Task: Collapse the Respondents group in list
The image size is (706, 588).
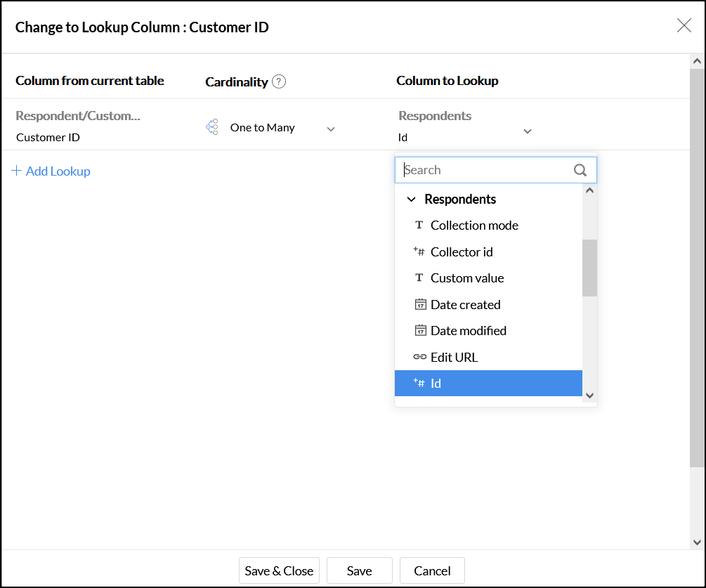Action: [x=412, y=200]
